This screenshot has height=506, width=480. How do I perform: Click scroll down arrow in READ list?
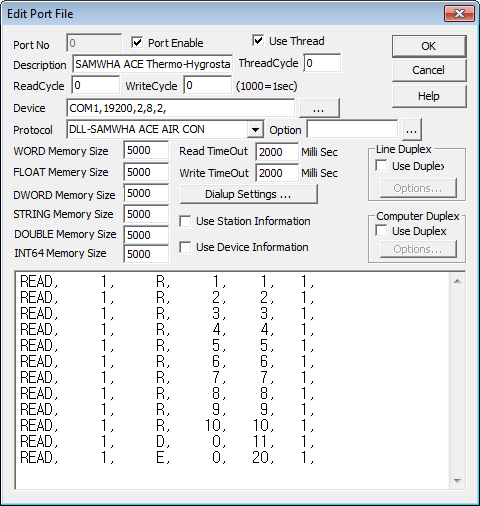click(457, 481)
